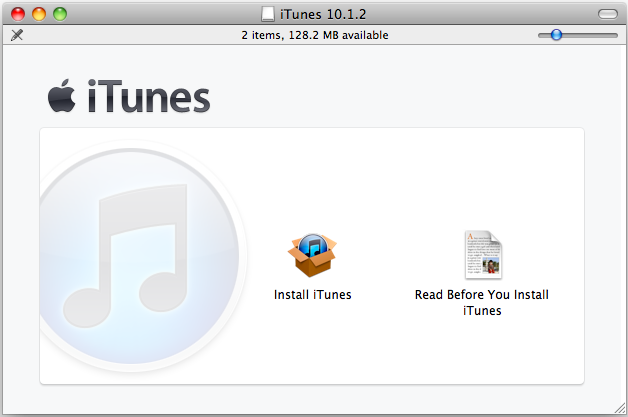Adjust the icon size slider knob

tap(556, 35)
